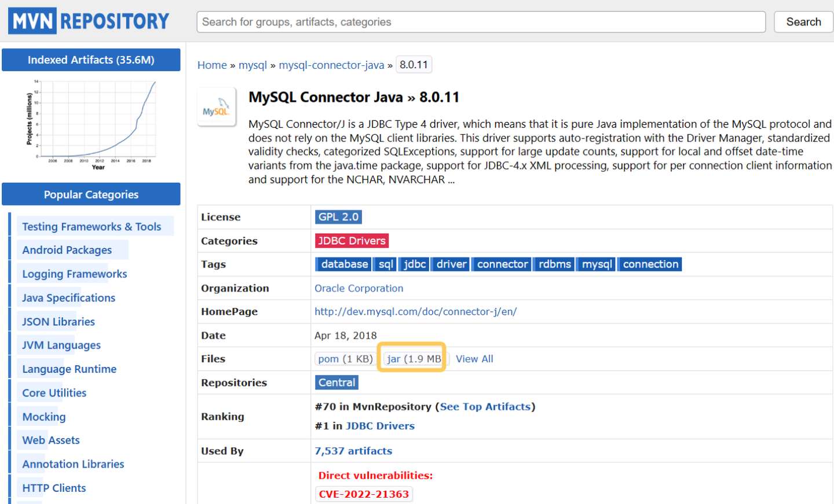The width and height of the screenshot is (834, 504).
Task: Download the jar (1.9 MB) file
Action: click(414, 359)
